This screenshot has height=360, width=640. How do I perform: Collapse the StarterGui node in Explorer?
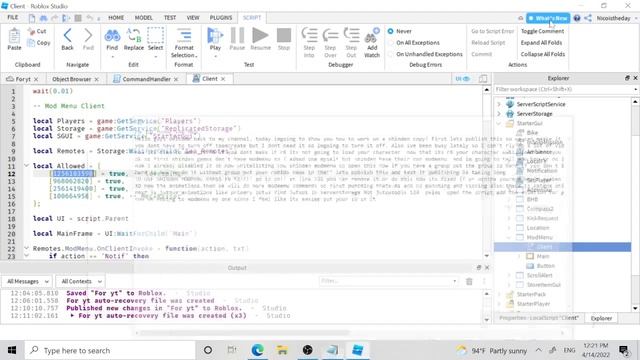[x=499, y=123]
